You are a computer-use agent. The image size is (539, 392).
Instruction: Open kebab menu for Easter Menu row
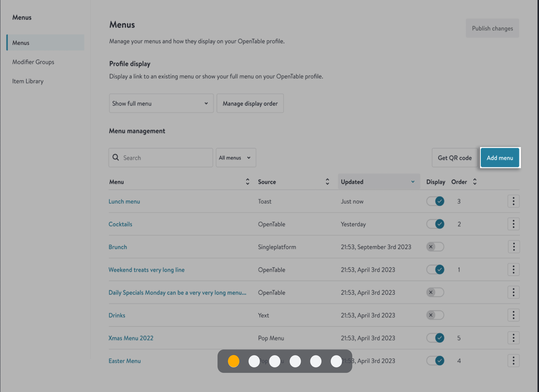513,361
